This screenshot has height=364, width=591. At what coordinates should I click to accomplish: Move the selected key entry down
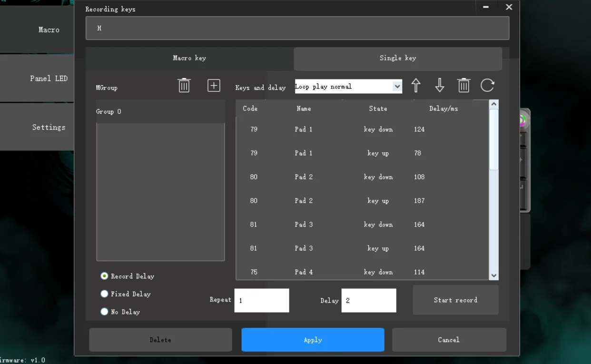440,86
